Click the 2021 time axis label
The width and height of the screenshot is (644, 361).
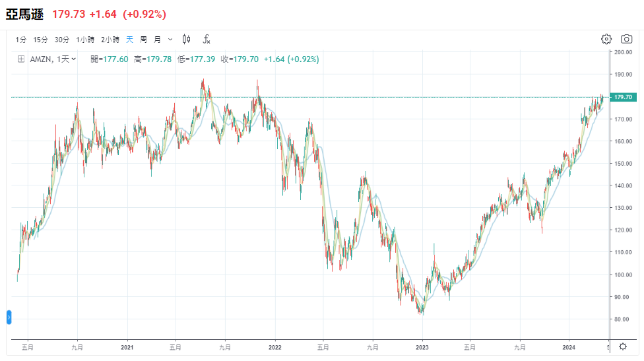point(127,347)
